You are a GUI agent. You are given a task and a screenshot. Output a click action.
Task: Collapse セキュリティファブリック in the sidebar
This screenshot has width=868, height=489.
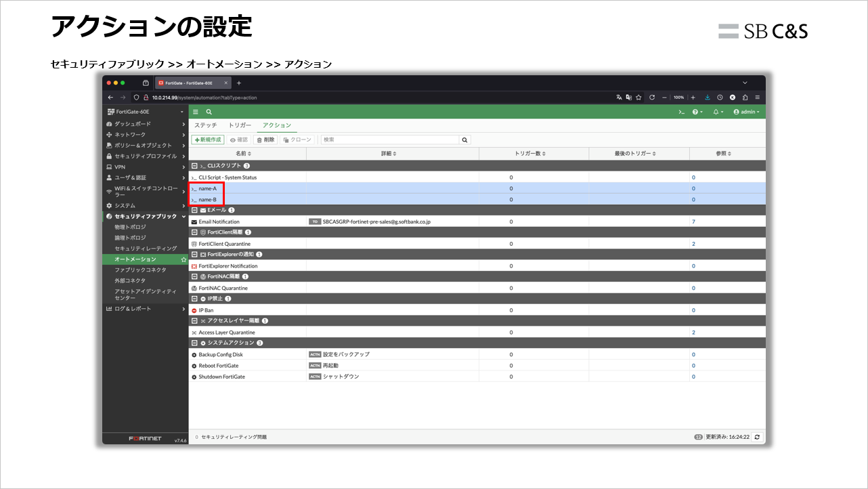point(145,216)
